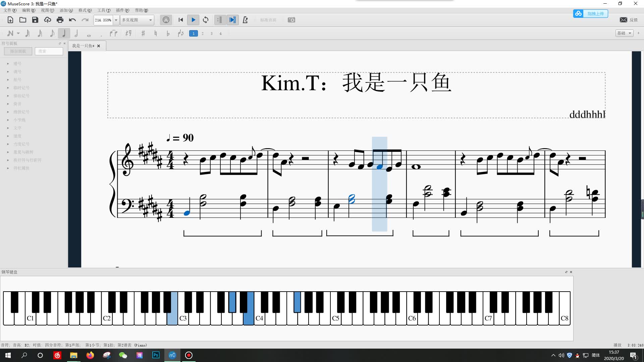Image resolution: width=644 pixels, height=362 pixels.
Task: Open workspace dropdown at top right
Action: coord(625,33)
